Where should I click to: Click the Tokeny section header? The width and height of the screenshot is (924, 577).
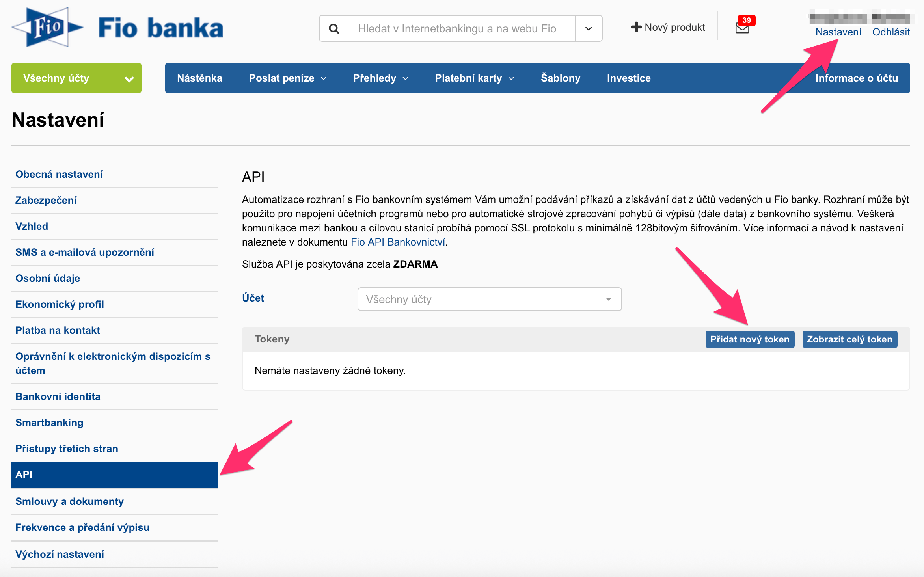[x=272, y=339]
